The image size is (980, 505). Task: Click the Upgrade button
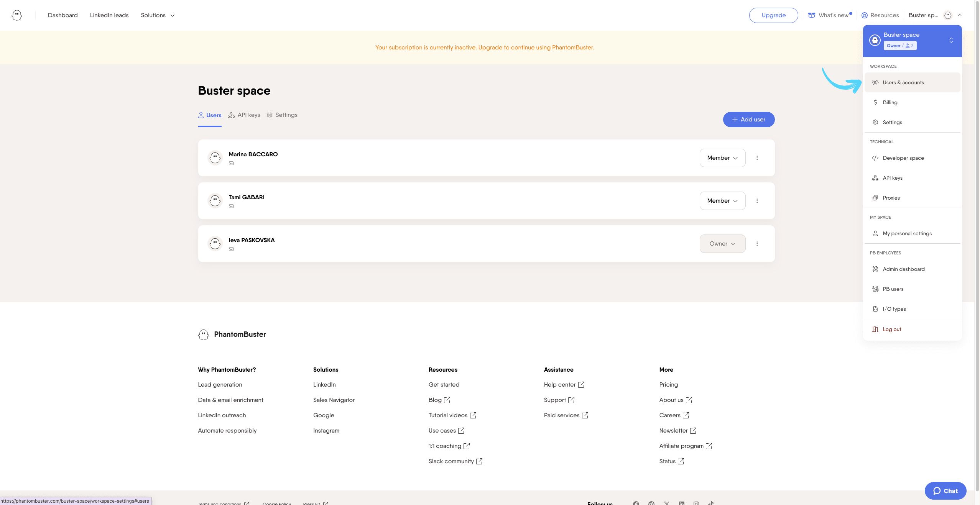click(x=773, y=15)
